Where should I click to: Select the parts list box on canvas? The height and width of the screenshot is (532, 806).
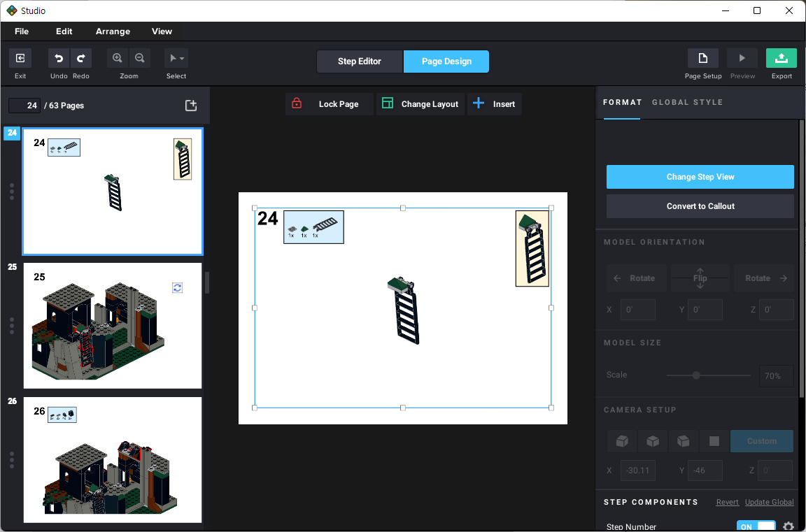coord(313,227)
